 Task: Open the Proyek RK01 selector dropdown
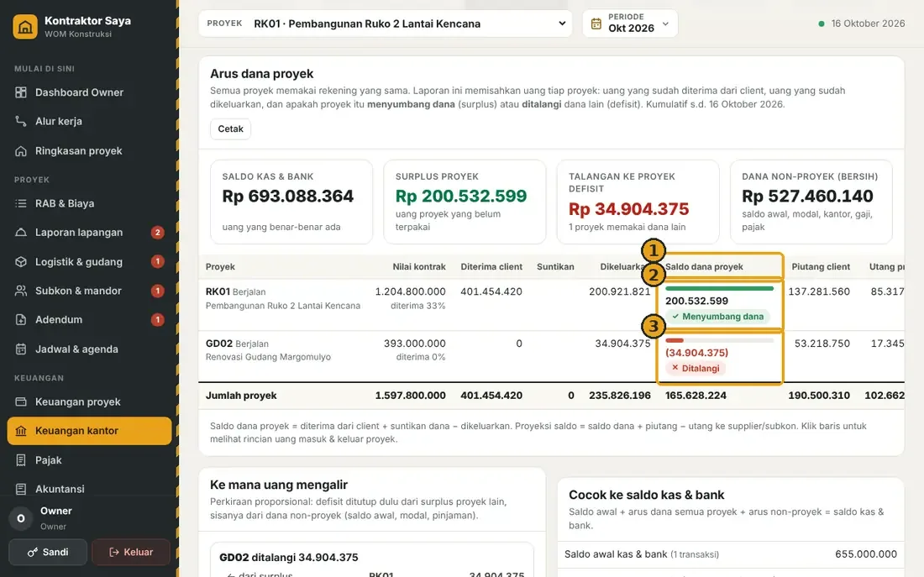386,24
